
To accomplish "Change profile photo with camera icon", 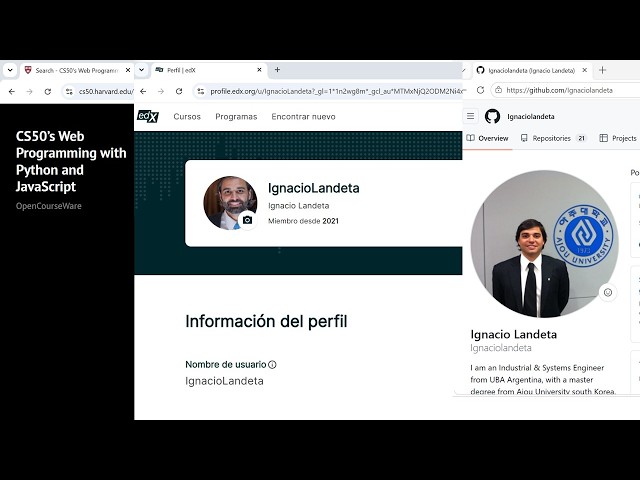I will pyautogui.click(x=247, y=220).
